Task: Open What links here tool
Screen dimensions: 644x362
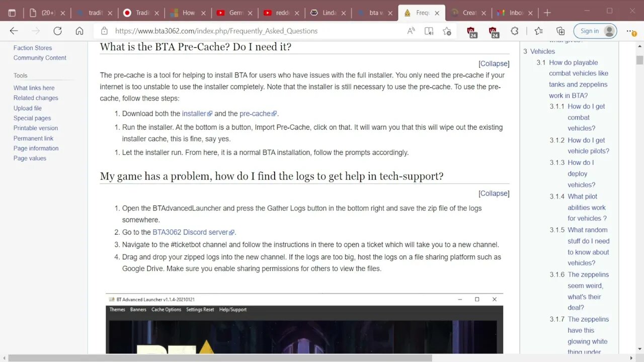Action: coord(34,88)
